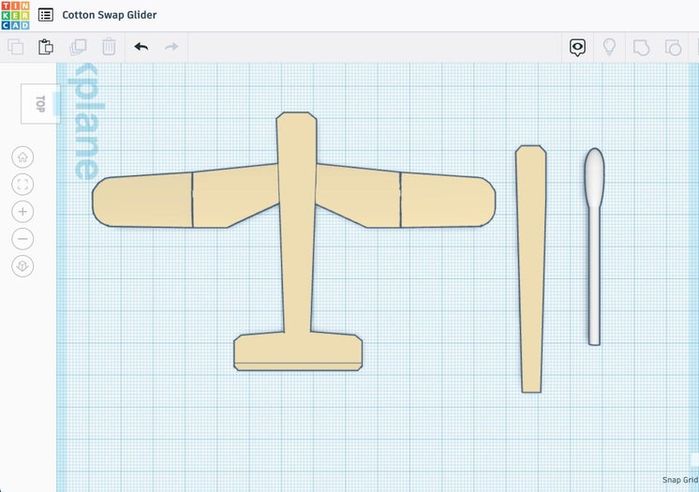This screenshot has width=699, height=492.
Task: Click the Paste clipboard icon
Action: pyautogui.click(x=46, y=47)
